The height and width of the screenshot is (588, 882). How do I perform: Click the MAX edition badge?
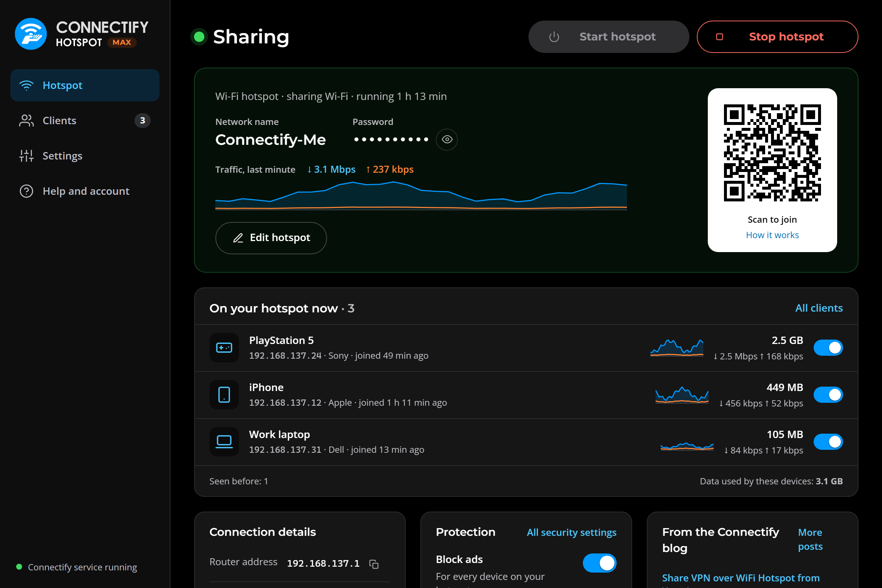click(122, 42)
